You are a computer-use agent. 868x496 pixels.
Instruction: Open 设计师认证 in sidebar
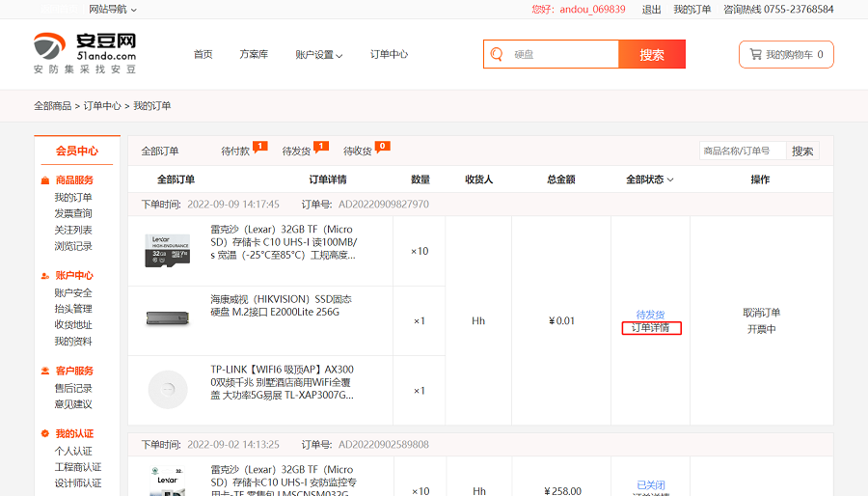pos(77,482)
